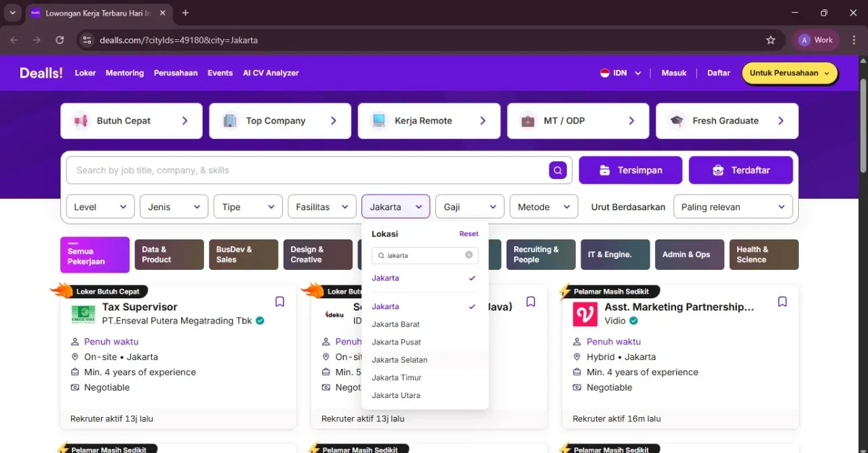This screenshot has width=868, height=453.
Task: Expand the Untuk Perusahaan menu
Action: point(790,73)
